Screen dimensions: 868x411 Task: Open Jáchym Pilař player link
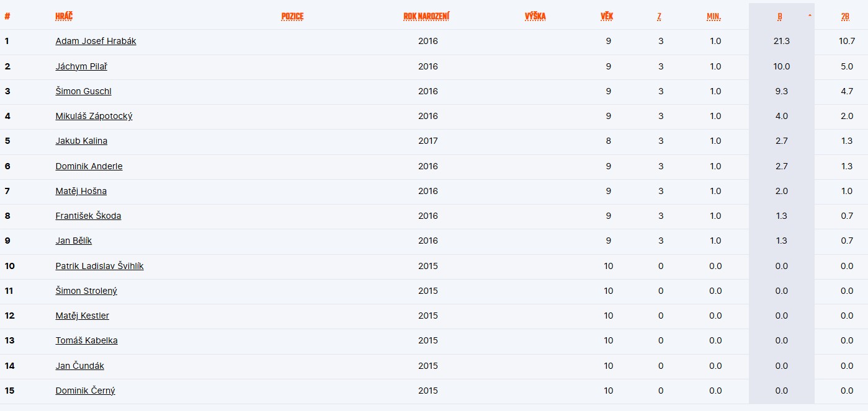(x=81, y=66)
